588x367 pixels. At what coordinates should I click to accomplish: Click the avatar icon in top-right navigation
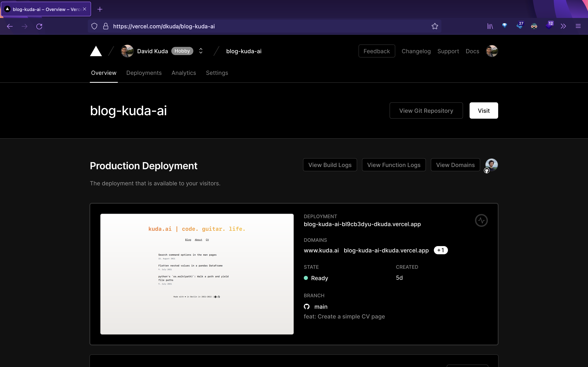[x=491, y=51]
